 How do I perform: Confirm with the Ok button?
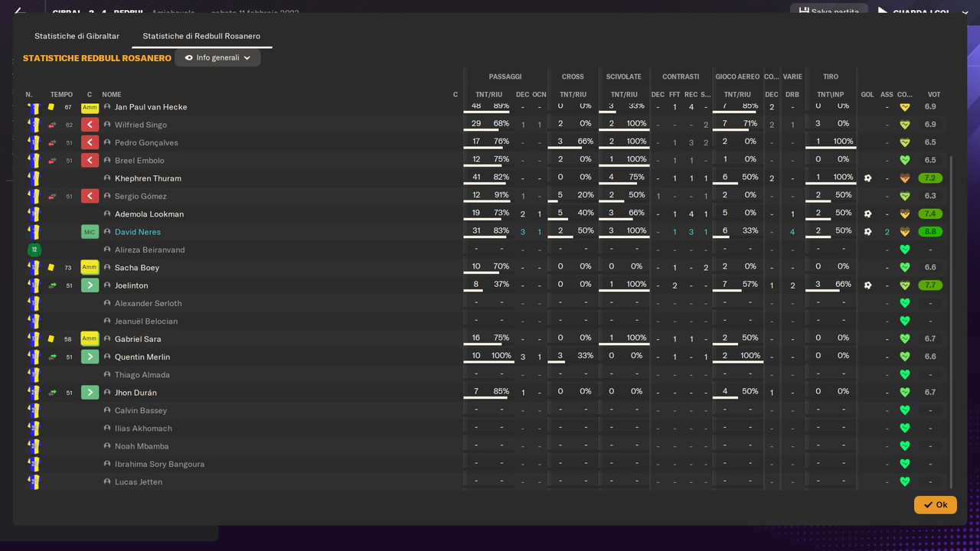[935, 504]
